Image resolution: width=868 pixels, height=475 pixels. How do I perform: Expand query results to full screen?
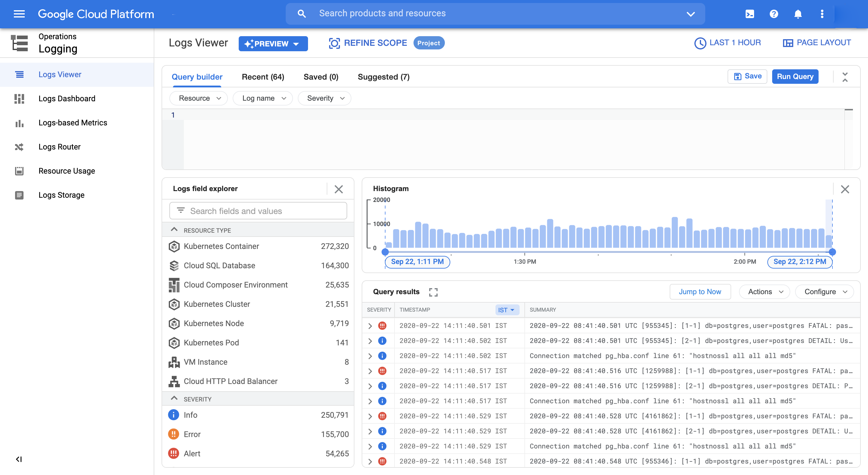433,292
